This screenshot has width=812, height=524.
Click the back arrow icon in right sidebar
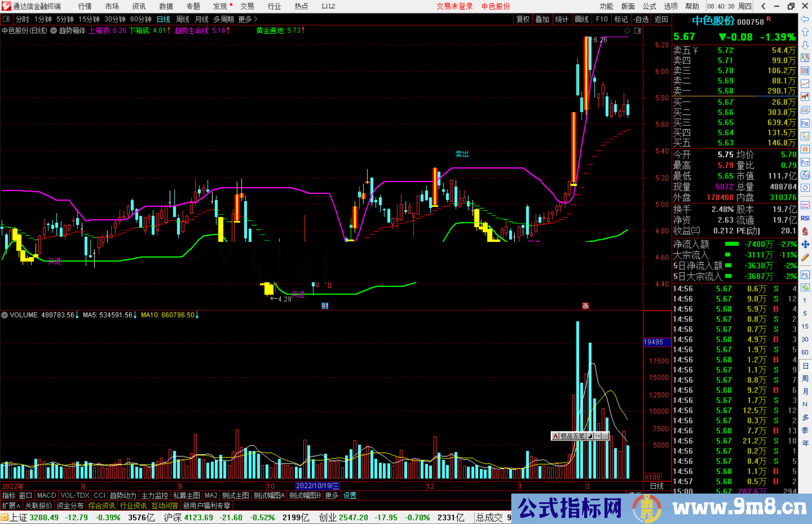pyautogui.click(x=805, y=19)
